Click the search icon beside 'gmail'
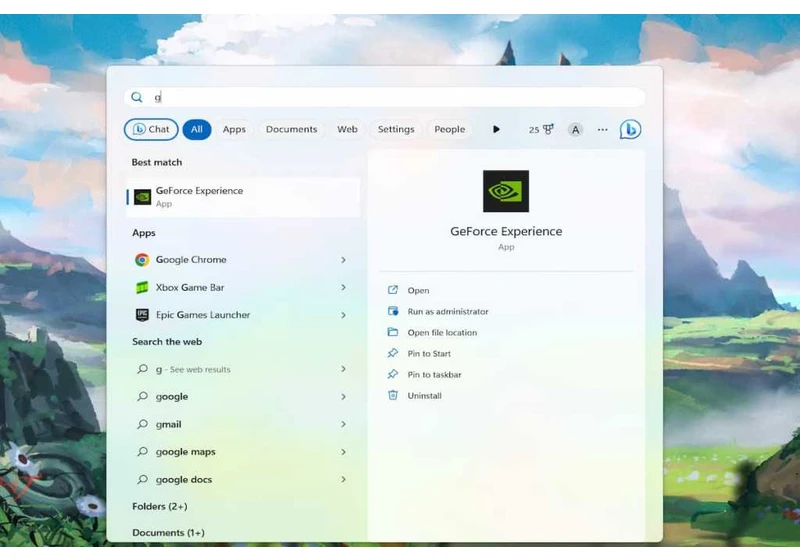Screen dimensions: 800x560 click(x=142, y=424)
